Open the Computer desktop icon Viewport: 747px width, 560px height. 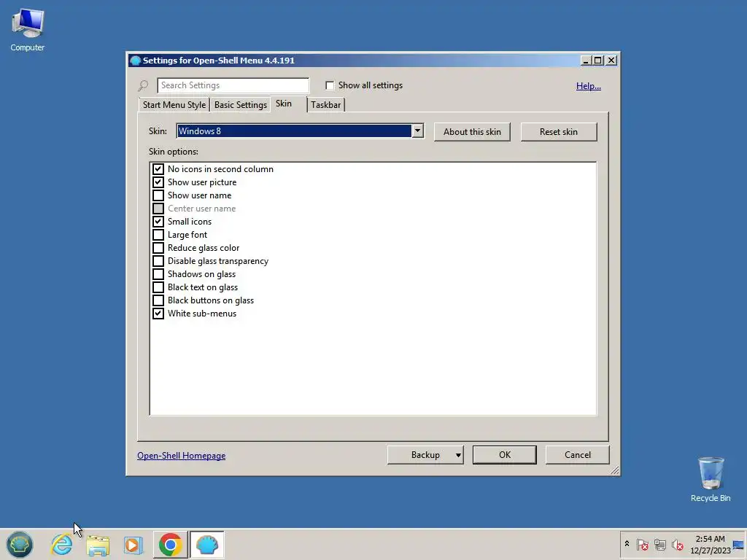coord(27,30)
